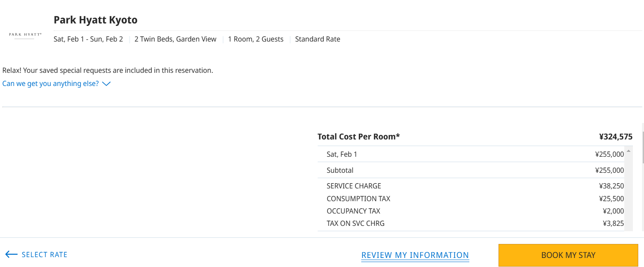The image size is (644, 267).
Task: Click the Park Hyatt logo
Action: 25,35
